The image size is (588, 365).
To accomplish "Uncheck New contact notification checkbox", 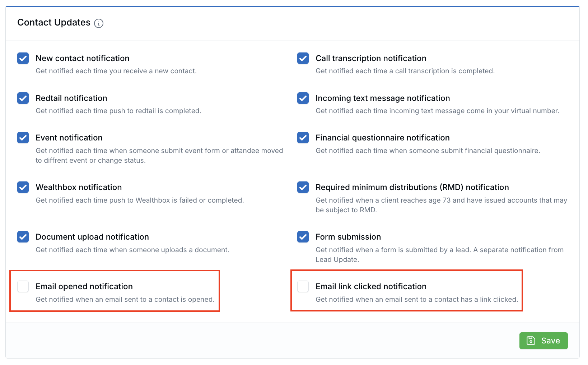I will click(x=23, y=58).
